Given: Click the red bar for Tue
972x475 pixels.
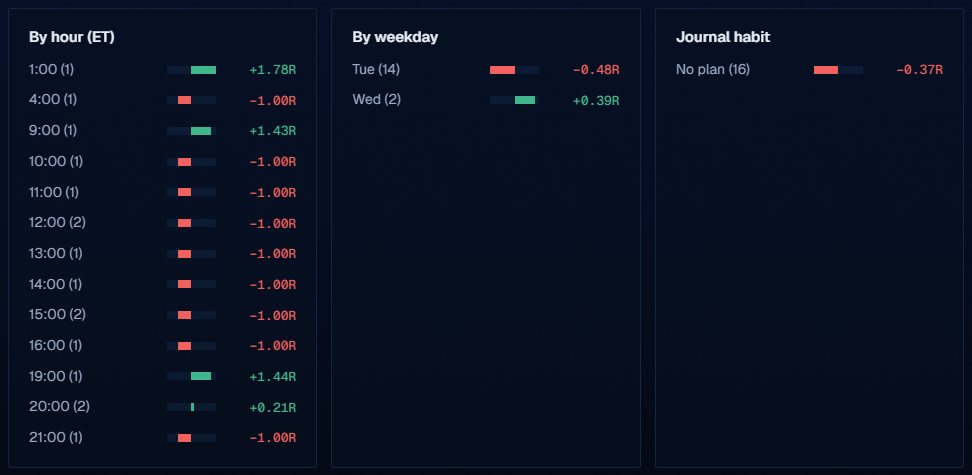Looking at the screenshot, I should pyautogui.click(x=502, y=70).
